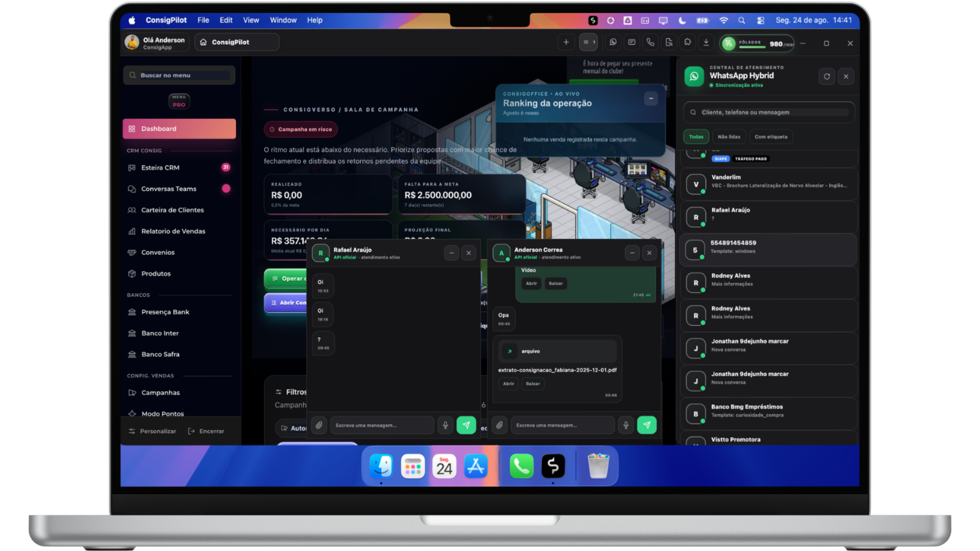Viewport: 980px width, 551px height.
Task: Refresh the WhatsApp Hybrid panel
Action: pyautogui.click(x=827, y=77)
